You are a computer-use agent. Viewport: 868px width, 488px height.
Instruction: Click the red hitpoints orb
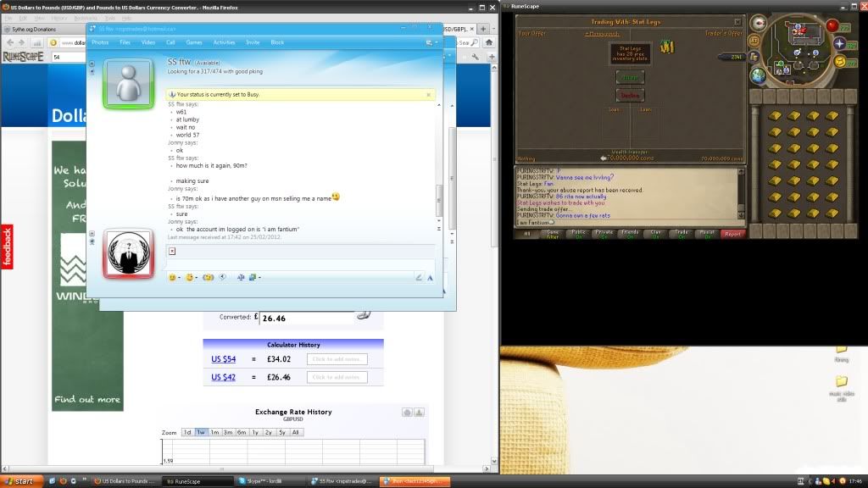click(x=832, y=25)
